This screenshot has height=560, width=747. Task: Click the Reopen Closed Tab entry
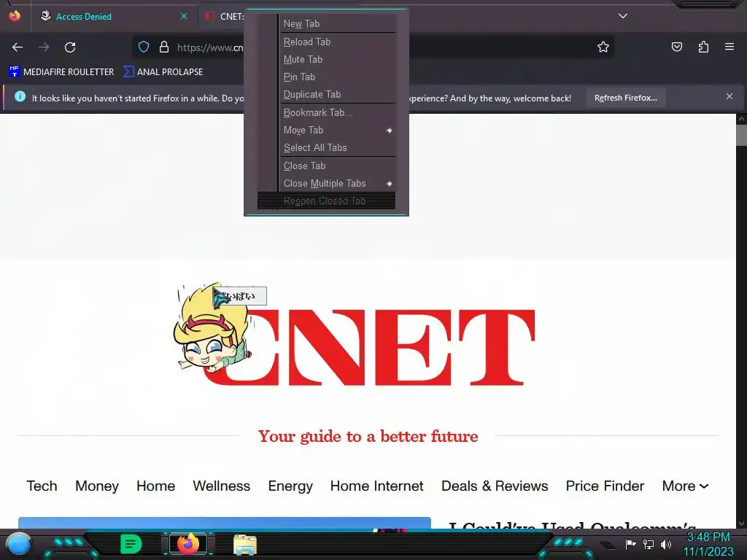pyautogui.click(x=326, y=201)
